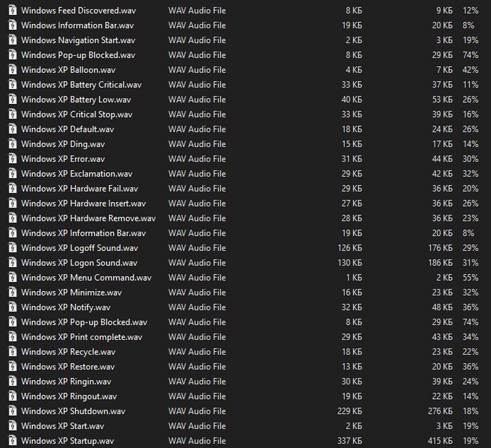491x448 pixels.
Task: Click the file icon of Windows XP Hardware Remove.wav
Action: click(12, 218)
